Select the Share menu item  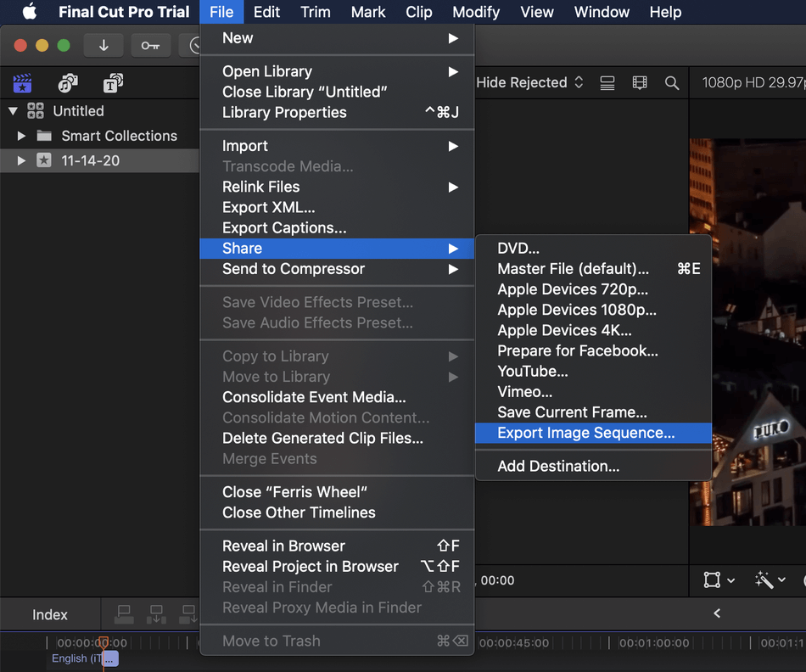(x=337, y=249)
